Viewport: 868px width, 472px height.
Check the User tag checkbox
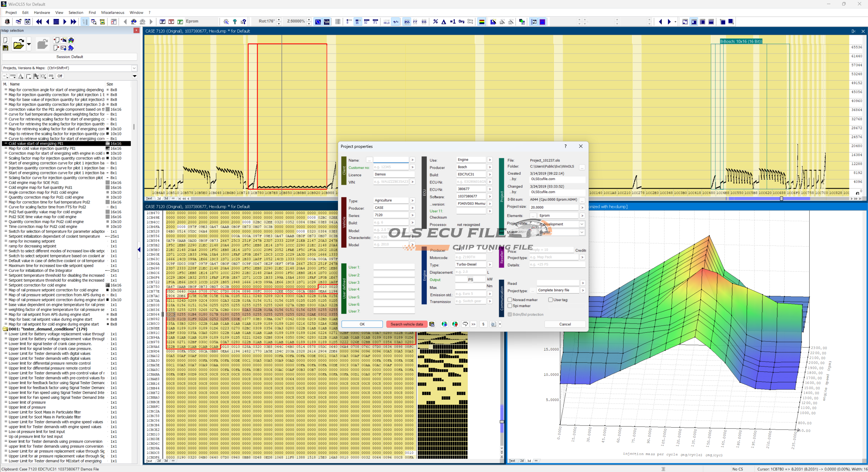[550, 300]
